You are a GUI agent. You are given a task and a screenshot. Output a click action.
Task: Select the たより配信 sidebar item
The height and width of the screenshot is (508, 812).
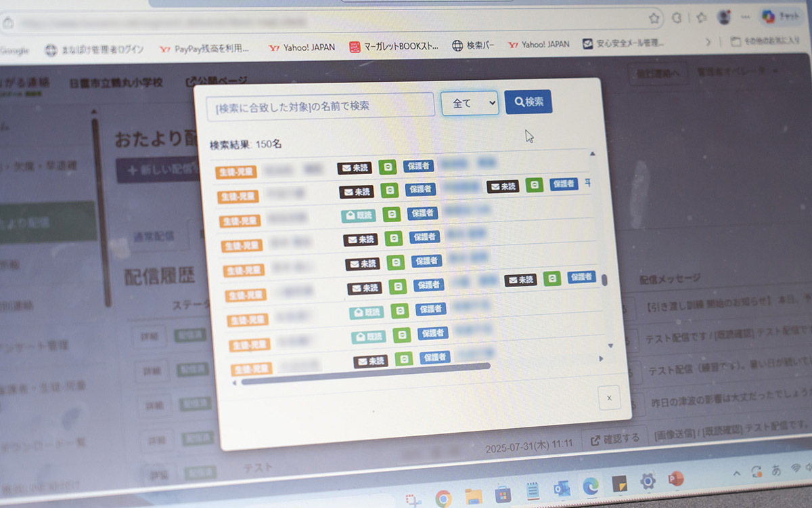(47, 221)
